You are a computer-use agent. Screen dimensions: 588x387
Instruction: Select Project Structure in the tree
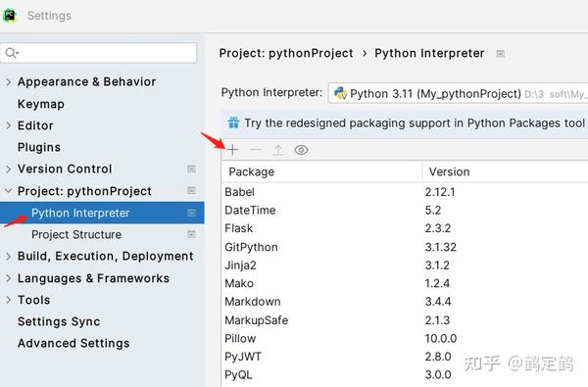(76, 235)
